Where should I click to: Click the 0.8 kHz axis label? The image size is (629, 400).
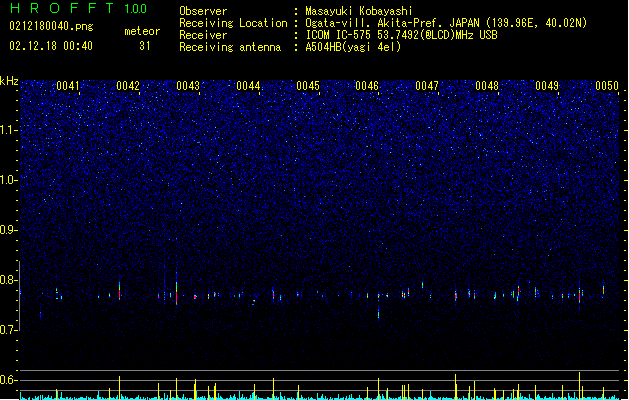[x=9, y=280]
